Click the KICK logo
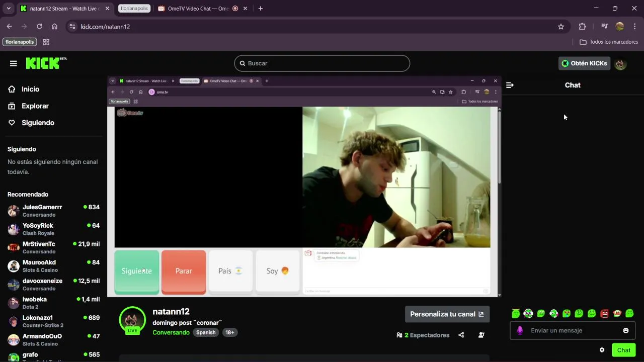644x362 pixels. click(x=46, y=63)
